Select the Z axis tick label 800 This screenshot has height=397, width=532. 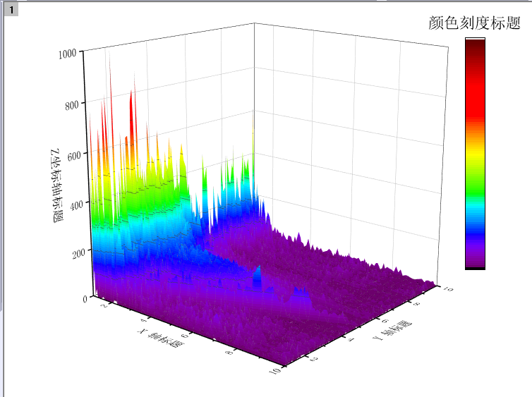(x=71, y=105)
